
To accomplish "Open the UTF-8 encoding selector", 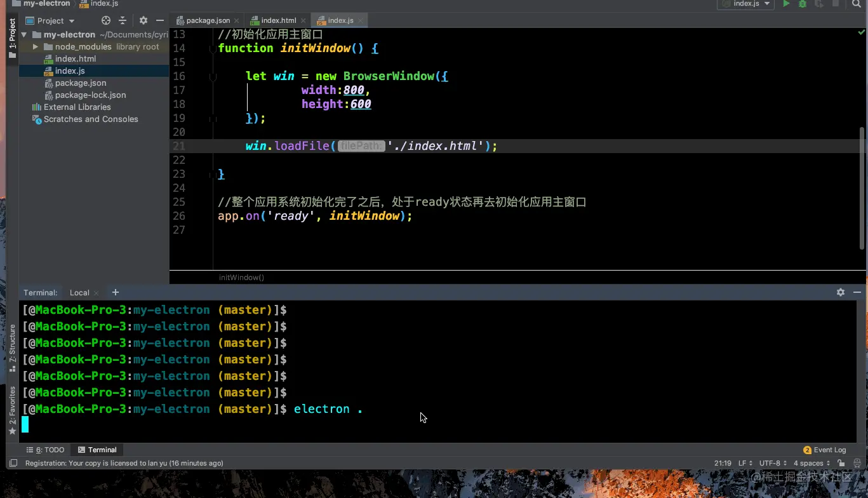I will coord(773,463).
